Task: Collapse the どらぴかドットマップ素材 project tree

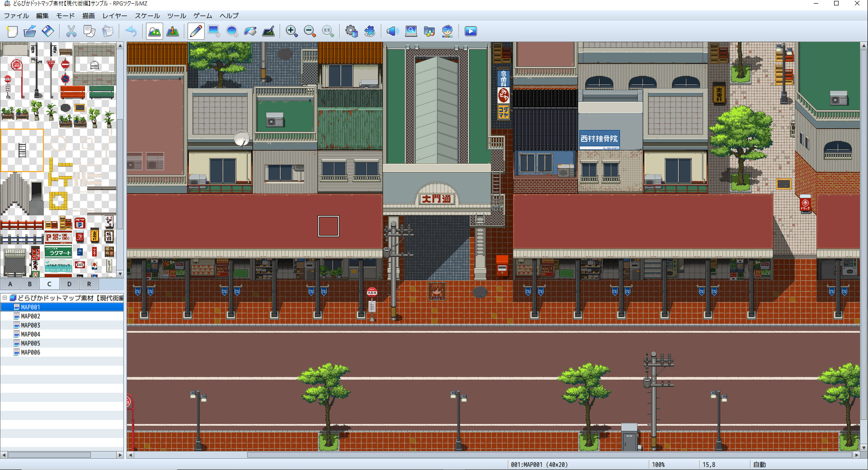Action: [5, 297]
